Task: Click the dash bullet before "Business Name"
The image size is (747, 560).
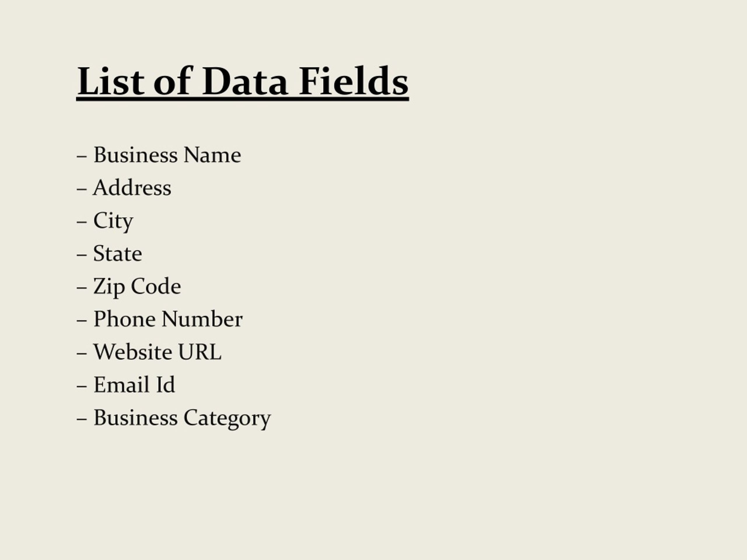Action: click(82, 156)
